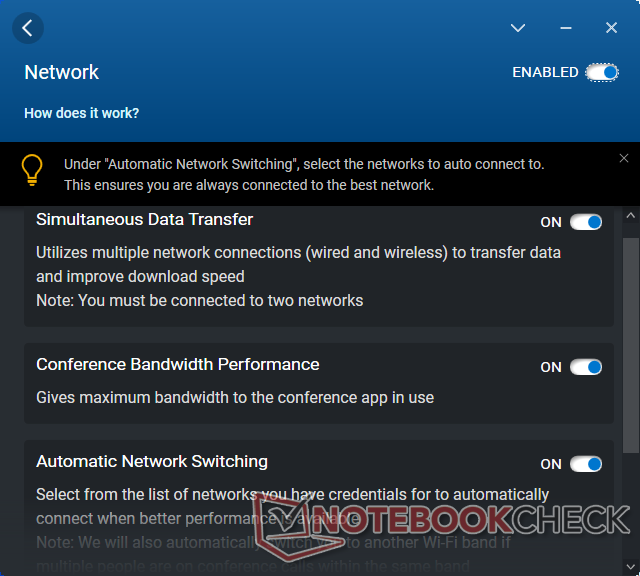The height and width of the screenshot is (576, 640).
Task: Open the "How does it work?" link
Action: pos(82,113)
